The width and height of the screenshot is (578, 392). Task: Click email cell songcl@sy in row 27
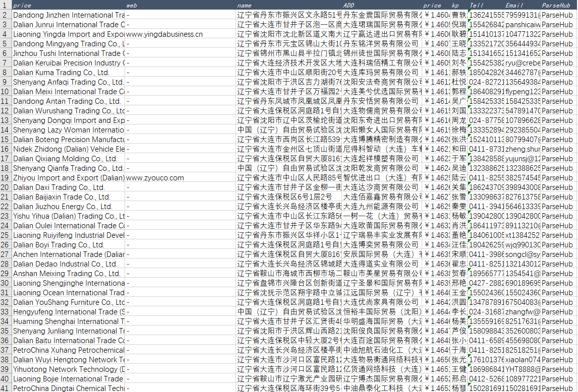pyautogui.click(x=523, y=254)
